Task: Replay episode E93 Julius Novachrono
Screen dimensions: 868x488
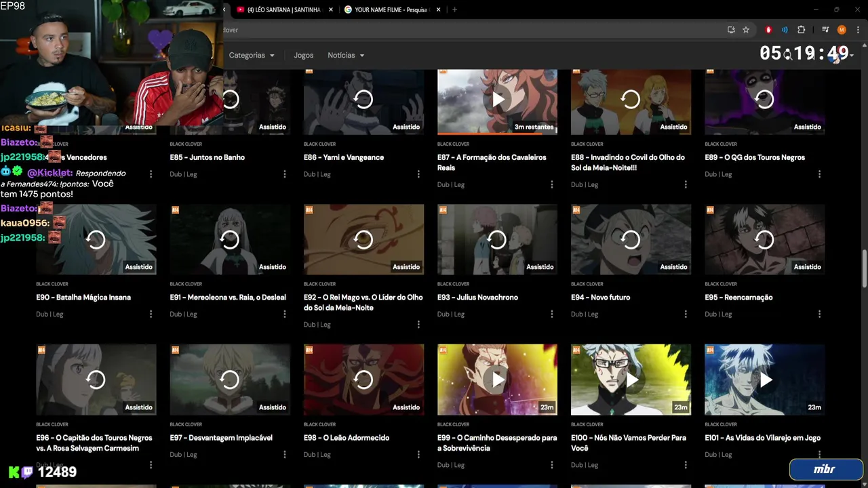Action: pos(498,239)
